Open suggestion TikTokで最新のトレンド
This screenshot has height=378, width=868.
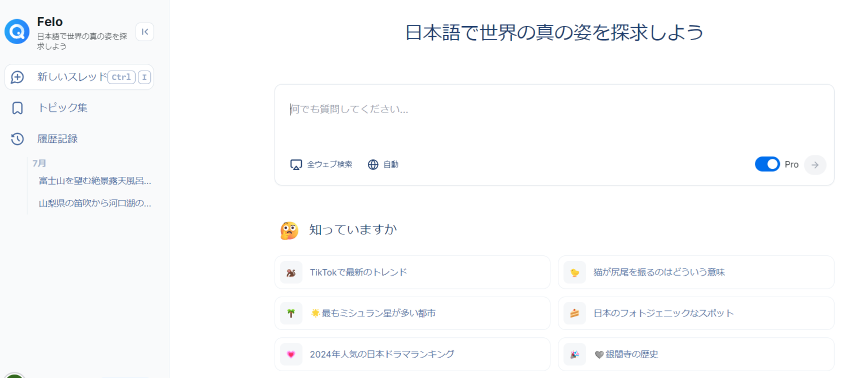click(x=412, y=272)
